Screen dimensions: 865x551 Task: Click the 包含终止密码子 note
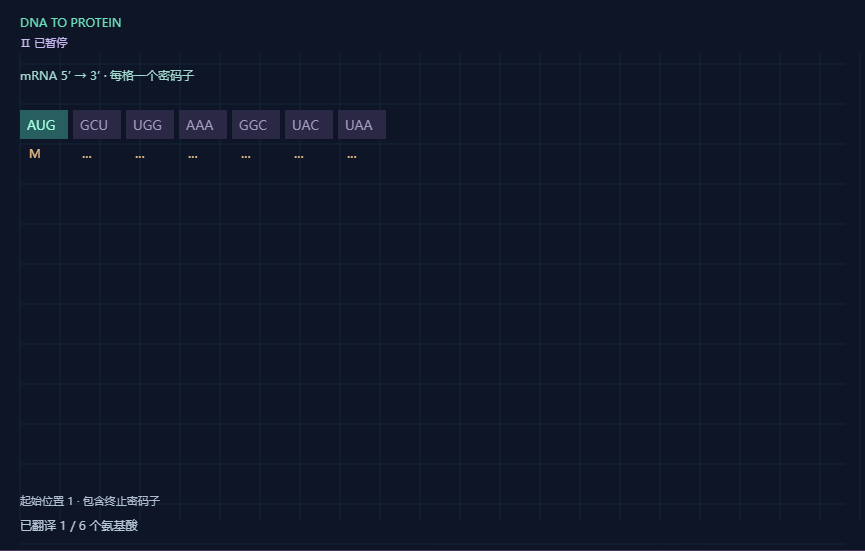coord(121,501)
